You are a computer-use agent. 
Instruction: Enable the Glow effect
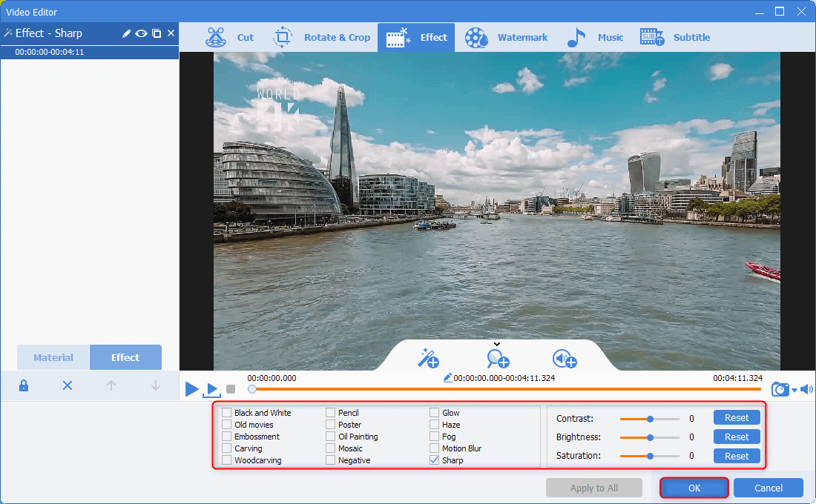pos(435,412)
